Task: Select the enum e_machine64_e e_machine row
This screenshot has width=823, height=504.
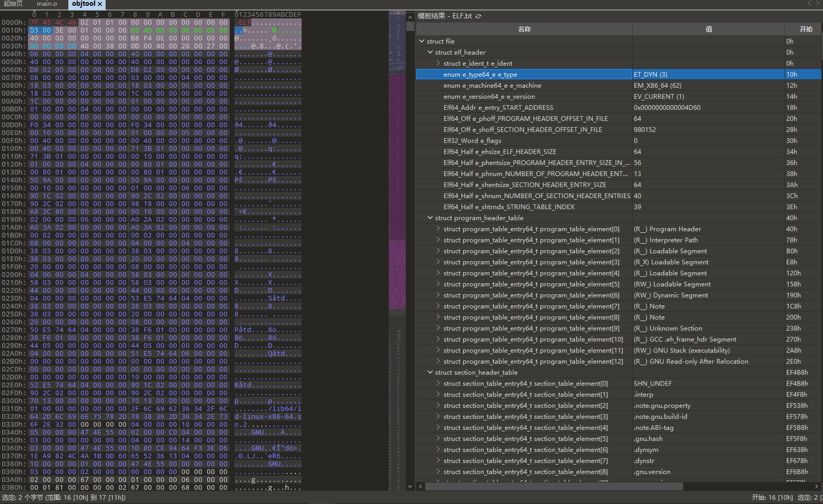Action: [619, 86]
